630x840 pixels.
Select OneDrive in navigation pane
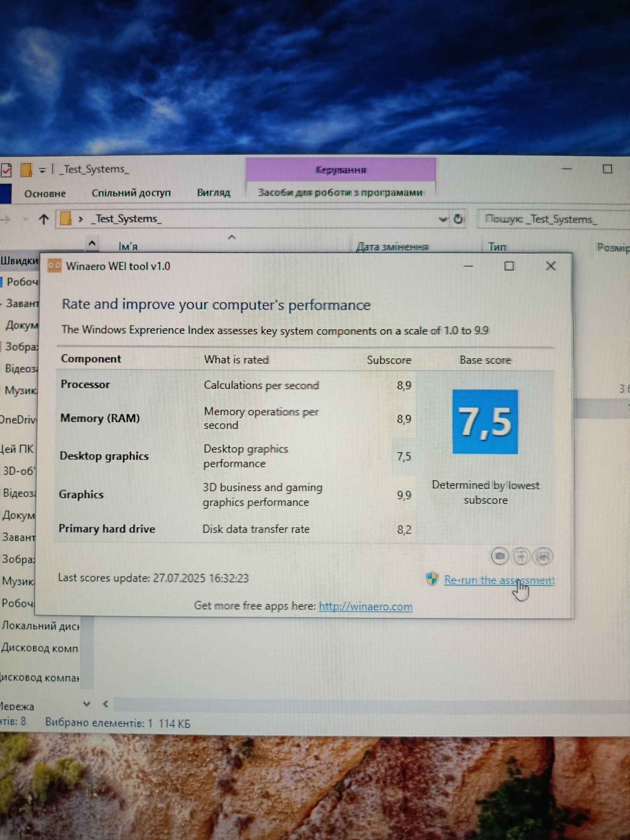tap(18, 419)
